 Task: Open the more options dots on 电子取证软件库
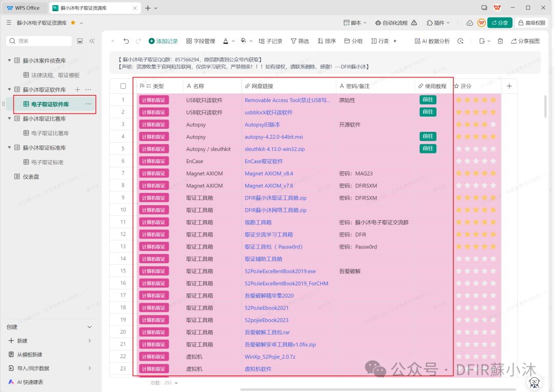pos(88,104)
